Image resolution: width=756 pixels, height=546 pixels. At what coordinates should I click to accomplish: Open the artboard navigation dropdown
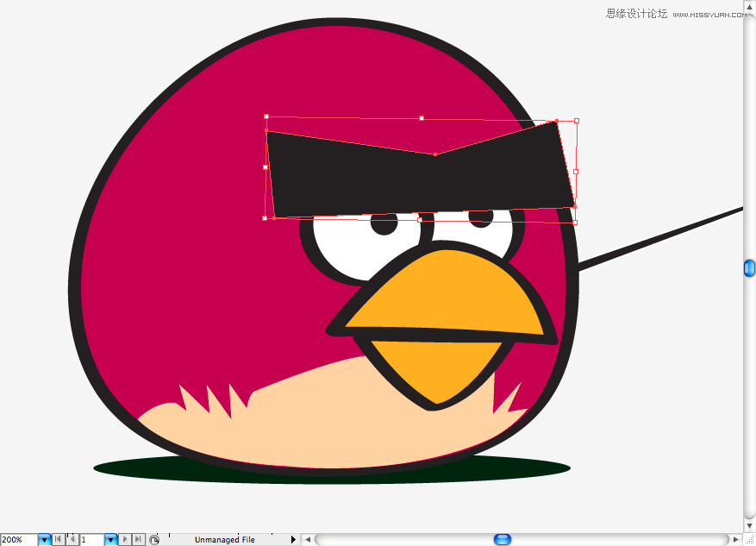(x=111, y=540)
